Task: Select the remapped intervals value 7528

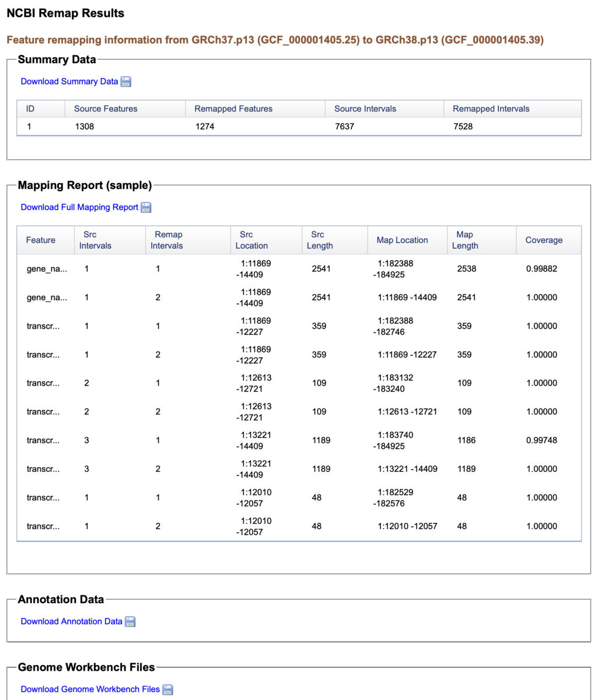Action: pos(463,126)
